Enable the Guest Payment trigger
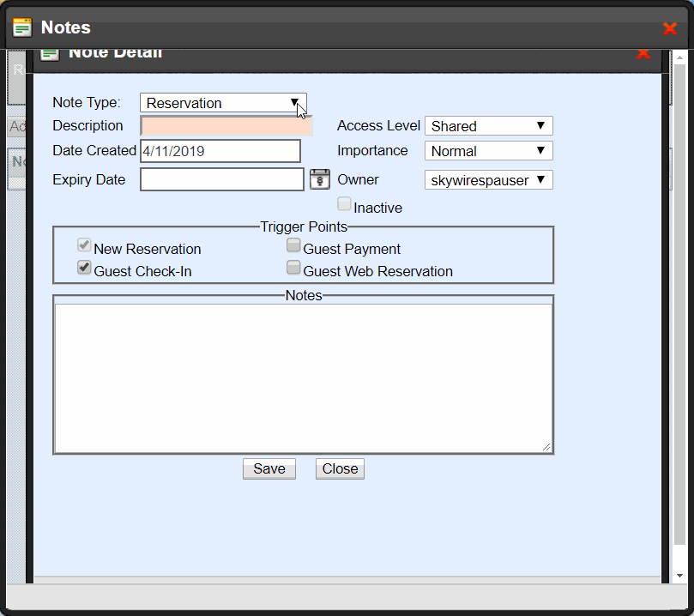 click(293, 246)
